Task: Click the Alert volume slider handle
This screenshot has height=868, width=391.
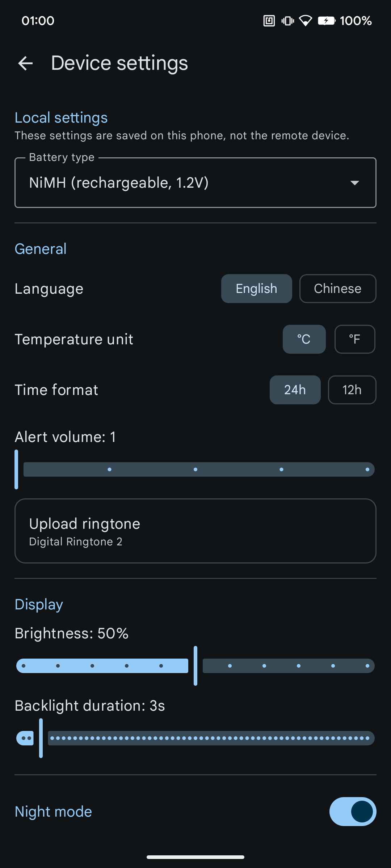Action: point(16,469)
